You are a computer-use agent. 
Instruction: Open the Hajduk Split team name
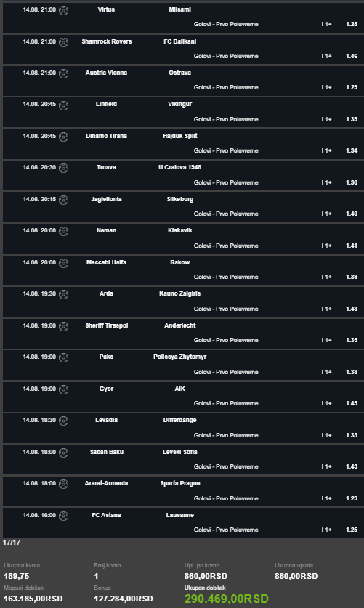tap(180, 136)
